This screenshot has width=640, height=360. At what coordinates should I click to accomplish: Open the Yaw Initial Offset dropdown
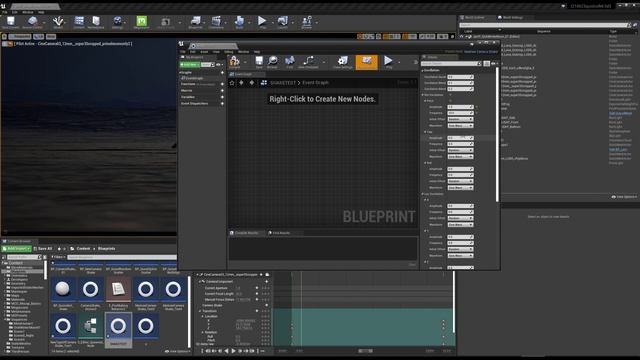(460, 150)
